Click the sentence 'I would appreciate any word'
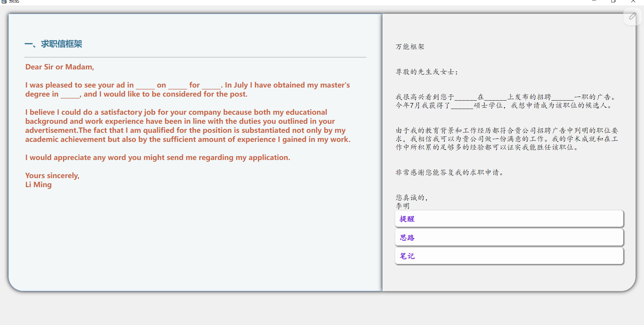 158,157
